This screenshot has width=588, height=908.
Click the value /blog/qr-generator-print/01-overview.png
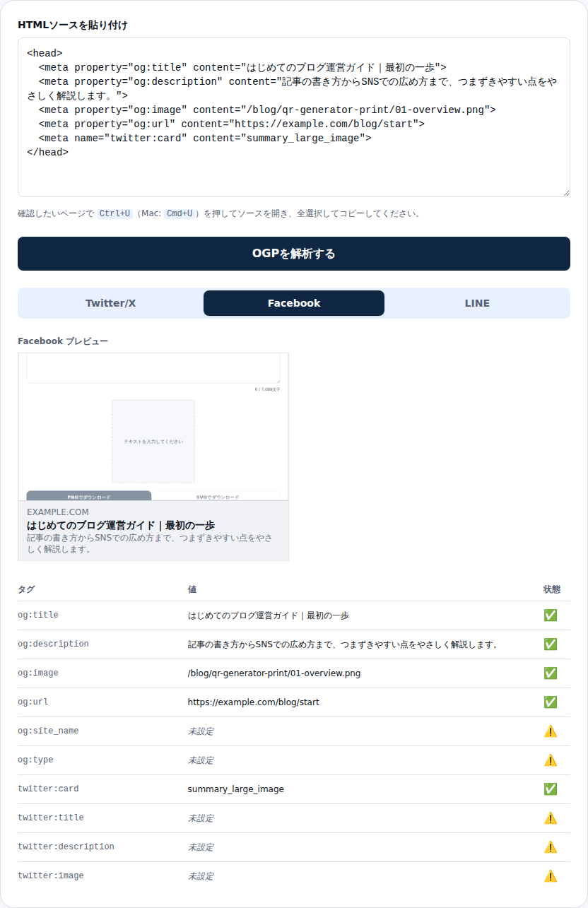tap(274, 673)
